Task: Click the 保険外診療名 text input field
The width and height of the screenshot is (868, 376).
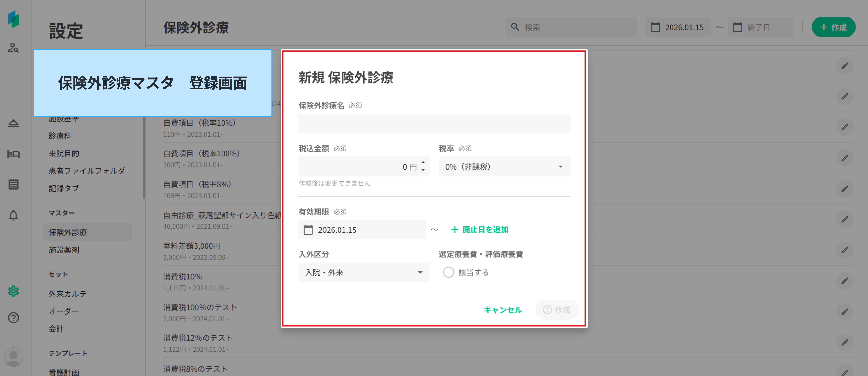Action: point(434,124)
